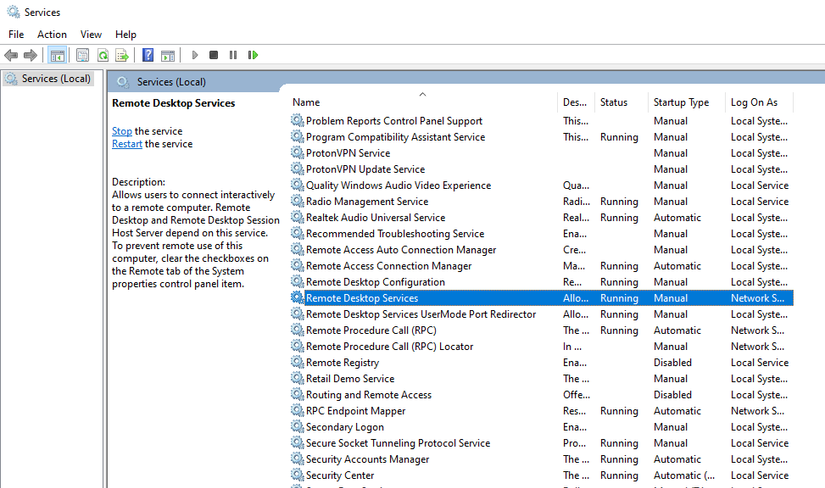Select Remote Access Auto Connection Manager row

pyautogui.click(x=541, y=250)
